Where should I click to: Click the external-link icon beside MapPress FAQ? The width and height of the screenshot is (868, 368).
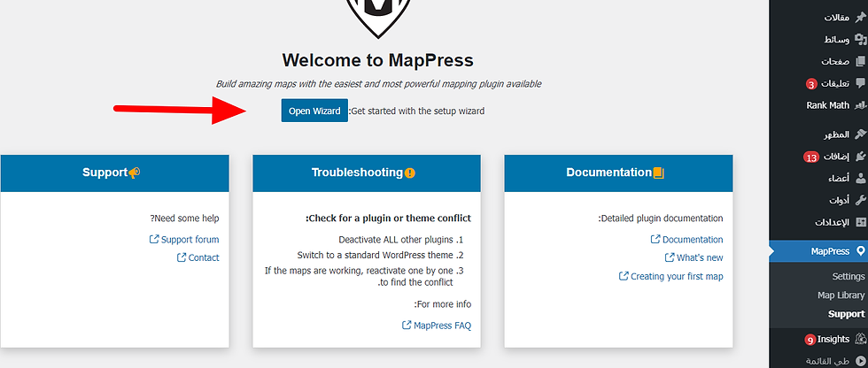(407, 325)
